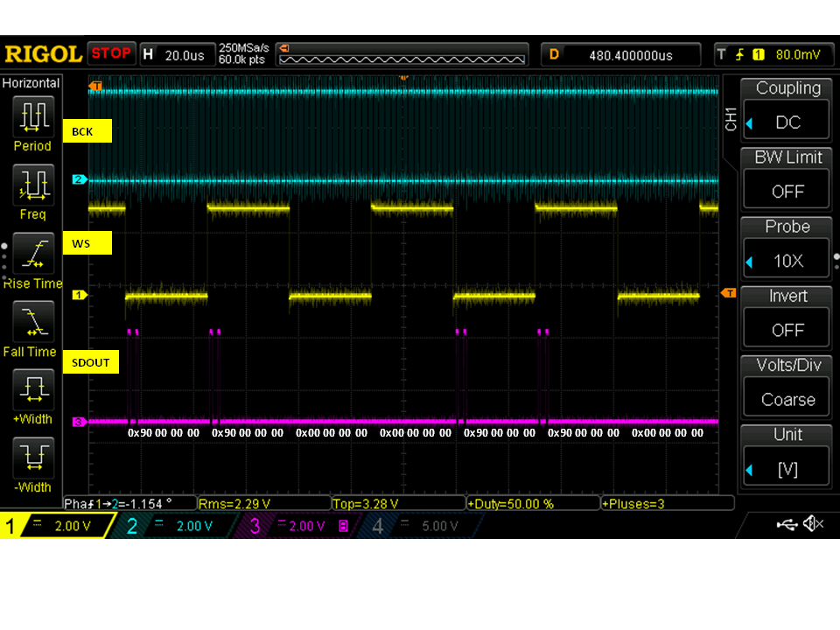Click the trigger position T marker at top left

coord(96,86)
